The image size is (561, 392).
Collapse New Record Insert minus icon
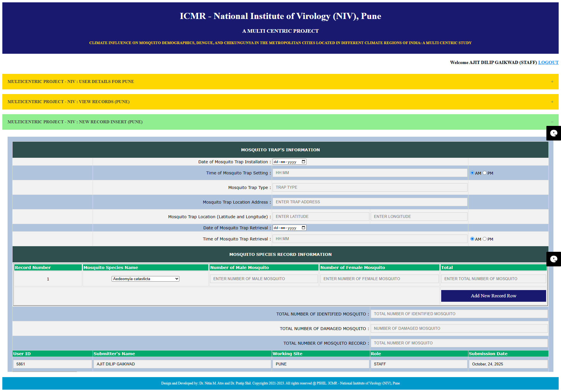(x=552, y=122)
